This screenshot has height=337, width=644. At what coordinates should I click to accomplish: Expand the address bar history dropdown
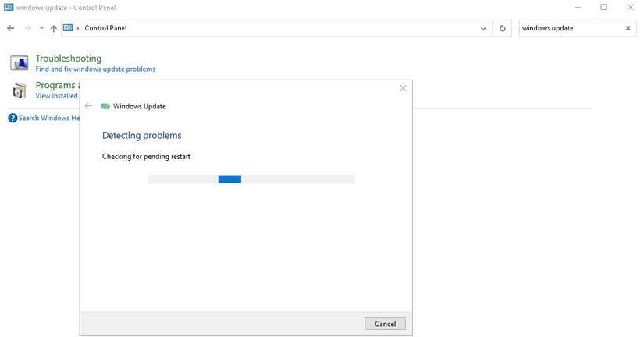pos(484,28)
